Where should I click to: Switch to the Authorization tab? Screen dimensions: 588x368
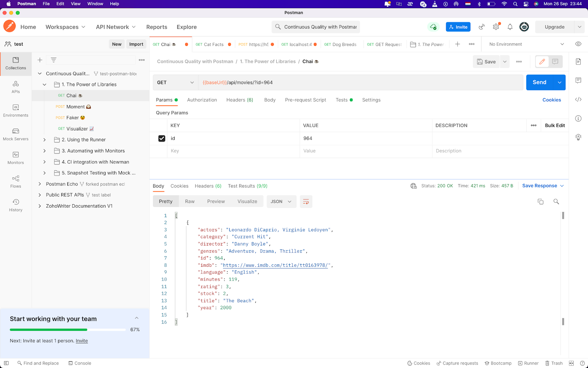[x=202, y=100]
